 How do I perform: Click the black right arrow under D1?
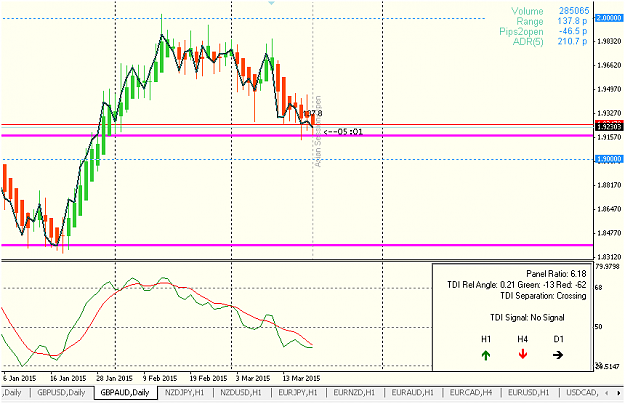click(x=558, y=355)
